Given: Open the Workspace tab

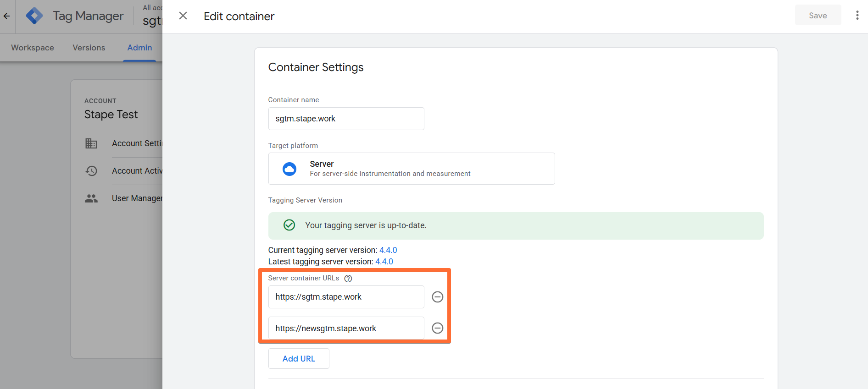Looking at the screenshot, I should (x=33, y=48).
